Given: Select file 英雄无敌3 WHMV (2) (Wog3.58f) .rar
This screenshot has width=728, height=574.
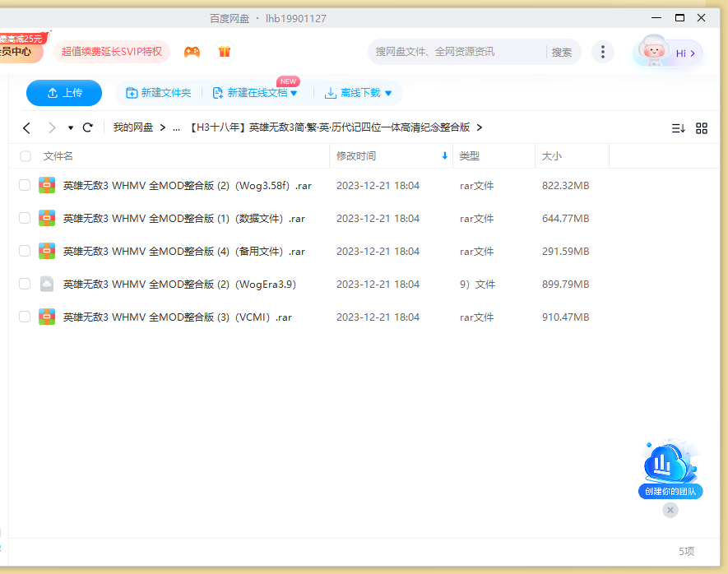Looking at the screenshot, I should [x=187, y=186].
